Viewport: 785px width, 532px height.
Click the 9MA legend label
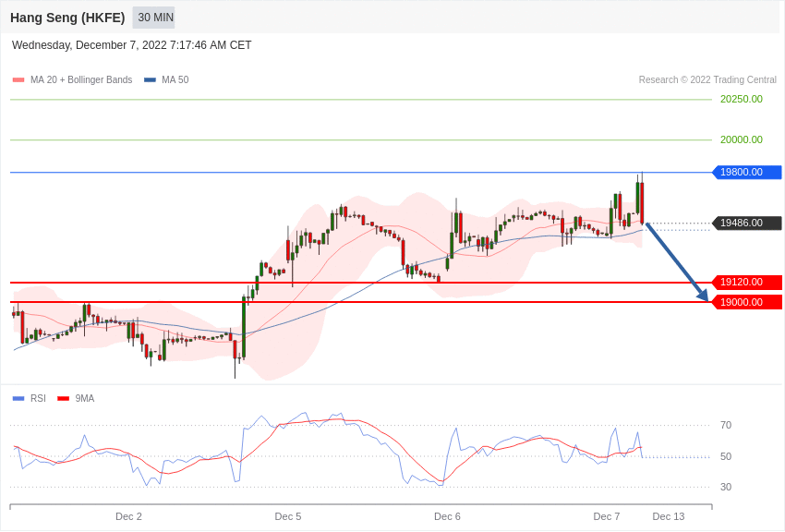click(x=85, y=398)
